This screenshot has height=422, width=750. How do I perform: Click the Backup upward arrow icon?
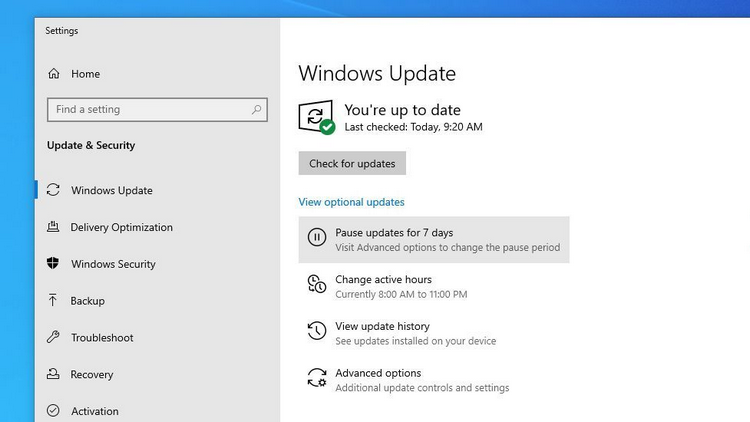[53, 300]
